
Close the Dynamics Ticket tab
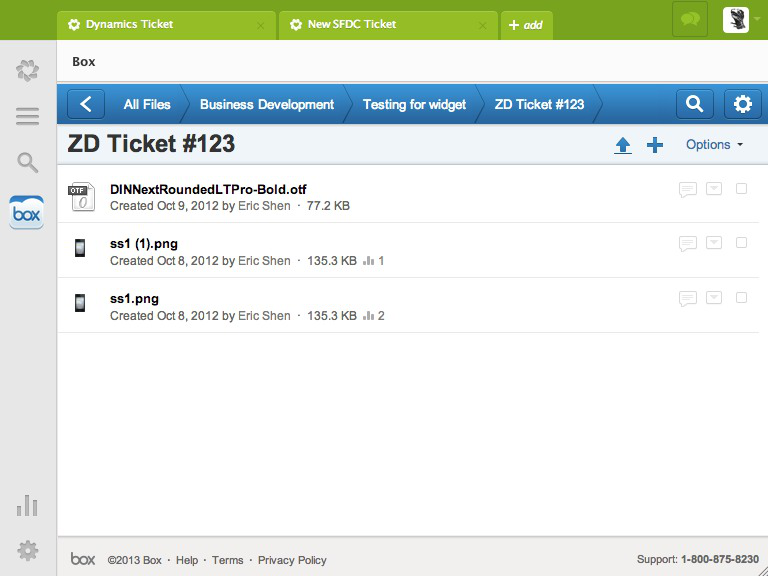pyautogui.click(x=261, y=26)
